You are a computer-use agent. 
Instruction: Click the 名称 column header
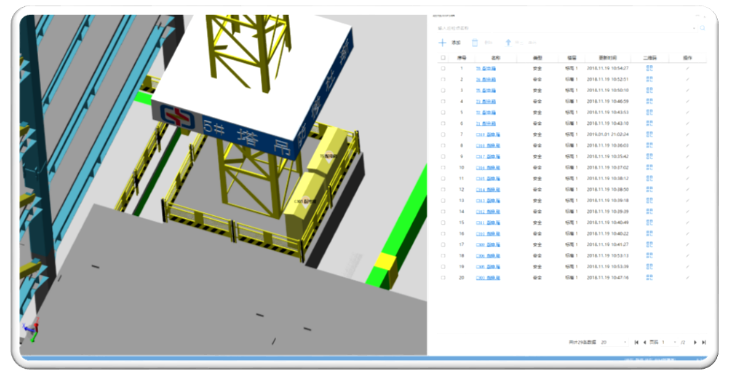(496, 58)
